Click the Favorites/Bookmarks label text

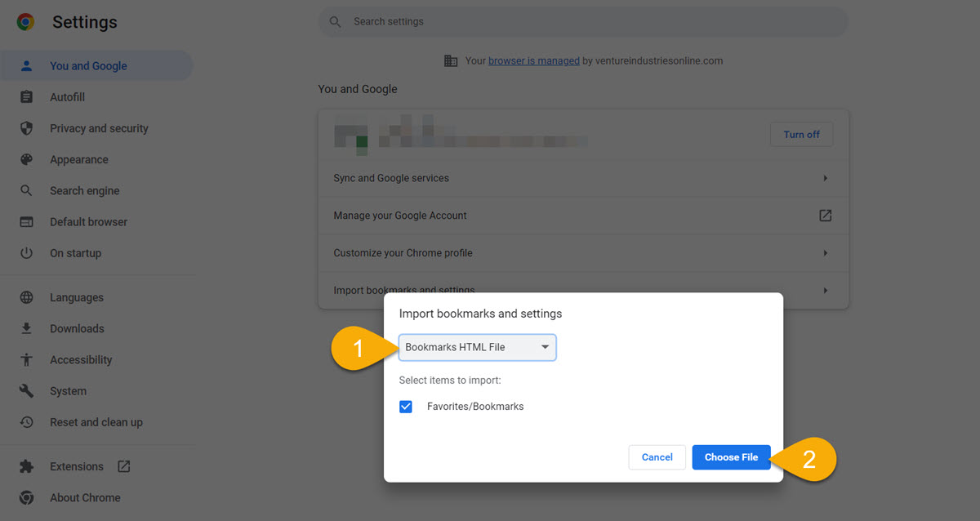pyautogui.click(x=475, y=406)
